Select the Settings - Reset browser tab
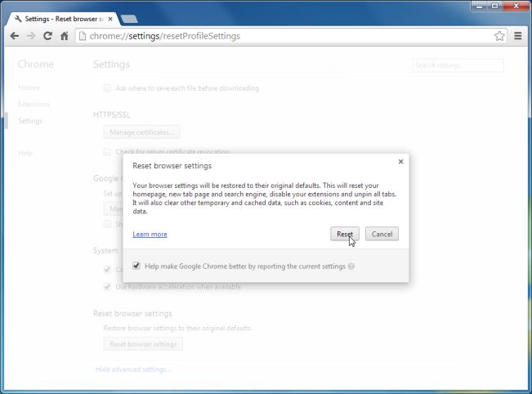 coord(63,19)
